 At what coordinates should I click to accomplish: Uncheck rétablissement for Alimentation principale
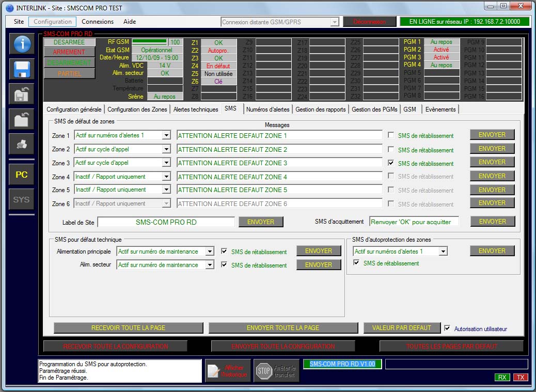(224, 251)
